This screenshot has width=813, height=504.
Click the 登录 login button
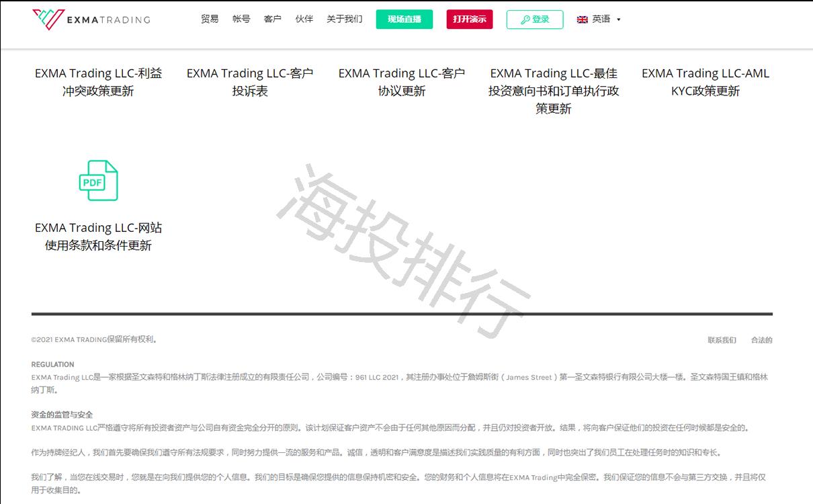(x=535, y=19)
